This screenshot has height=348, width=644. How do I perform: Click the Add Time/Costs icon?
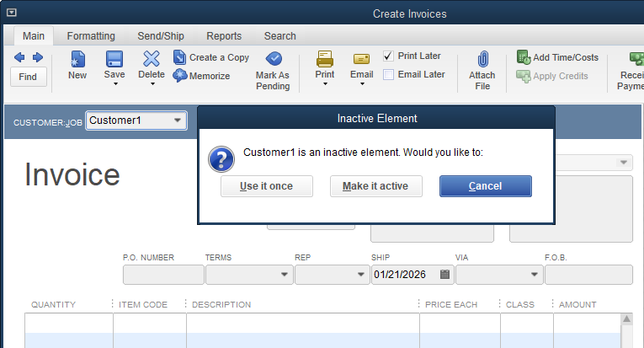523,57
